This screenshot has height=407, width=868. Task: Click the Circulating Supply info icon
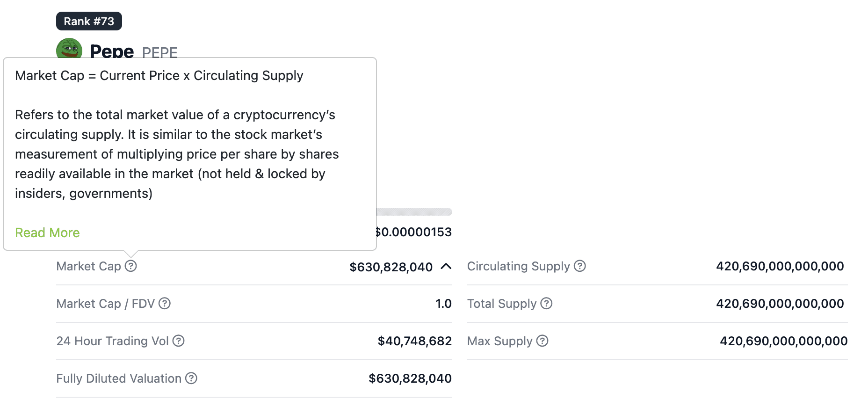pos(580,266)
